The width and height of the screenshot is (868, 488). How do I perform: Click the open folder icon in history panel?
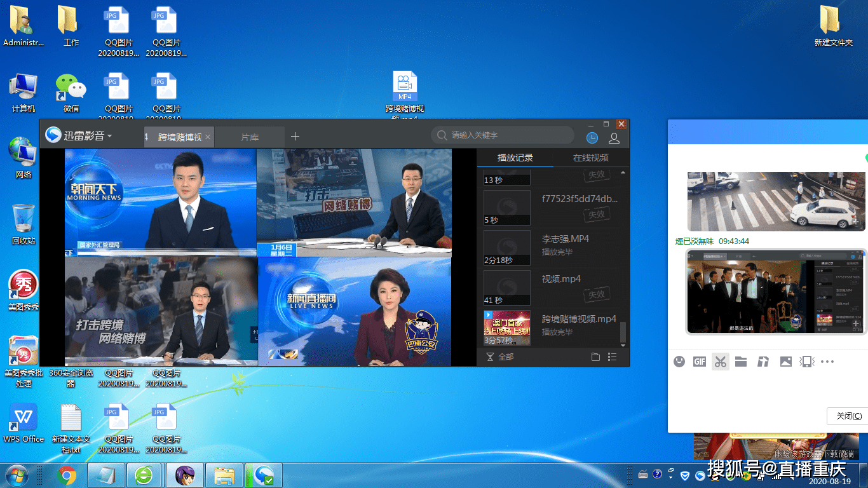pos(595,356)
